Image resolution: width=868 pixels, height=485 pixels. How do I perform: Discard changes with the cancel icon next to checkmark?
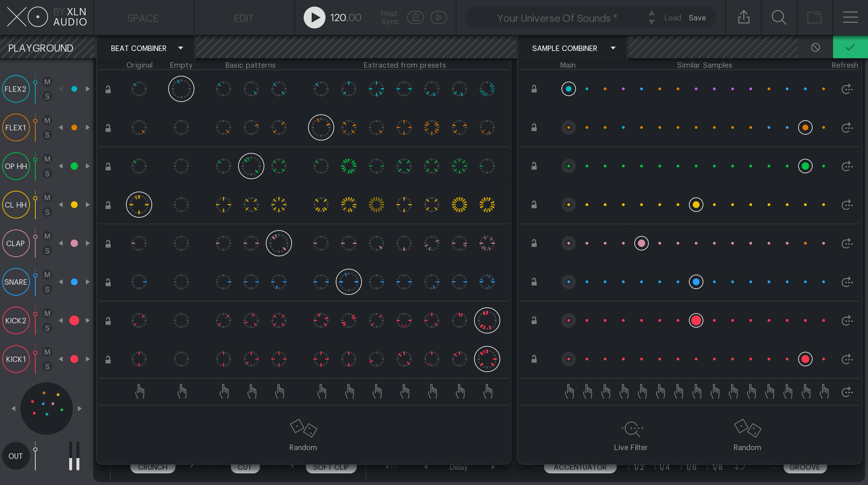pyautogui.click(x=815, y=47)
